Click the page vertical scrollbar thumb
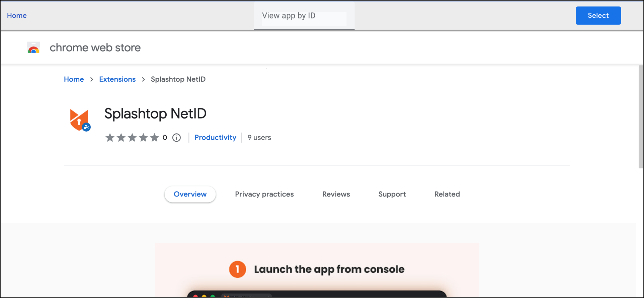The image size is (644, 298). 641,117
